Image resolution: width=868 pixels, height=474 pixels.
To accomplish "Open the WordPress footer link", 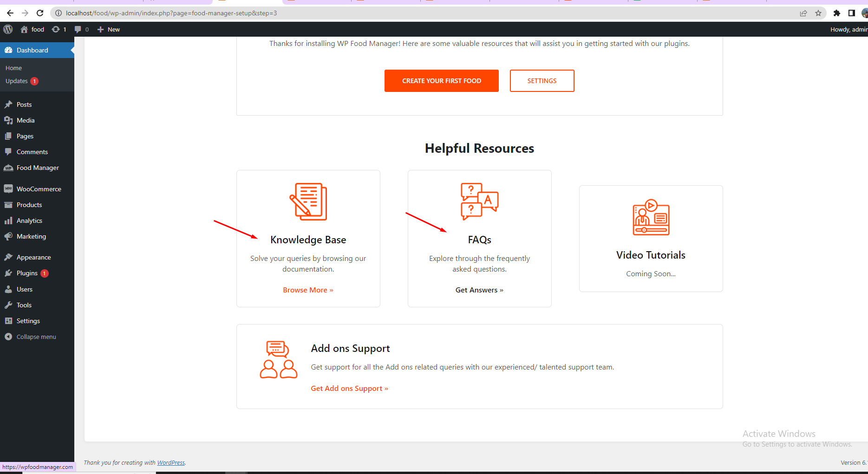I will (x=171, y=462).
